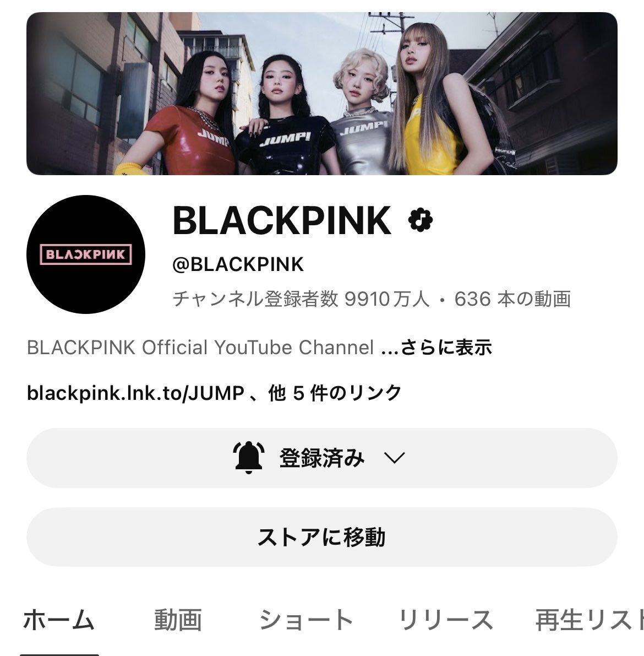Tap the Official Artist badge next to BLACKPINK
Viewport: 644px width, 656px height.
pos(421,220)
